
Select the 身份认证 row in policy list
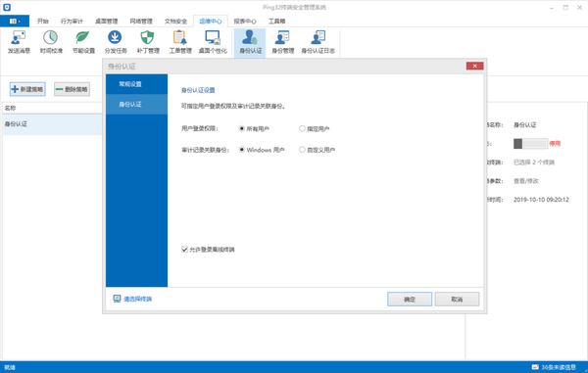pos(52,124)
